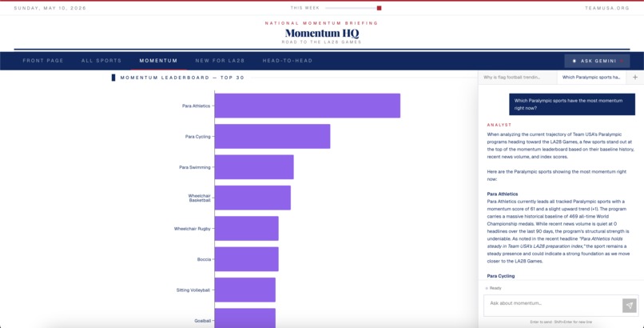Click the Para Athletics bar in chart
Screen dimensions: 644x328
tap(307, 106)
